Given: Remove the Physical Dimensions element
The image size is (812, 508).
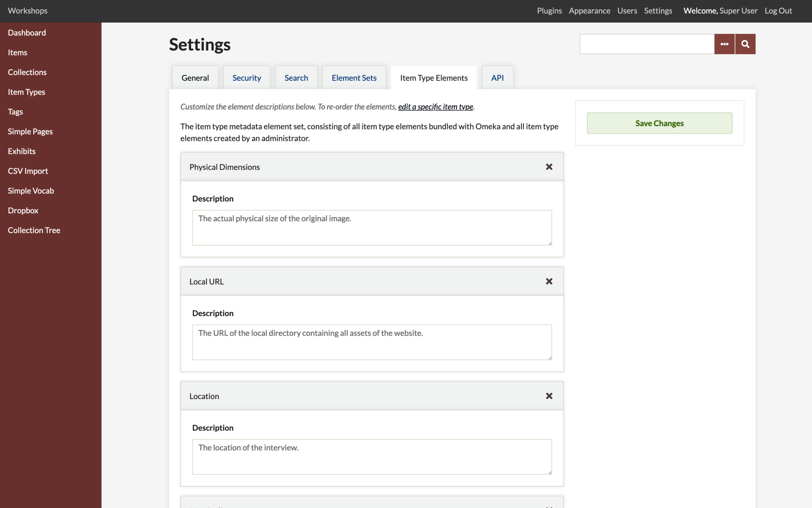Looking at the screenshot, I should pos(549,167).
